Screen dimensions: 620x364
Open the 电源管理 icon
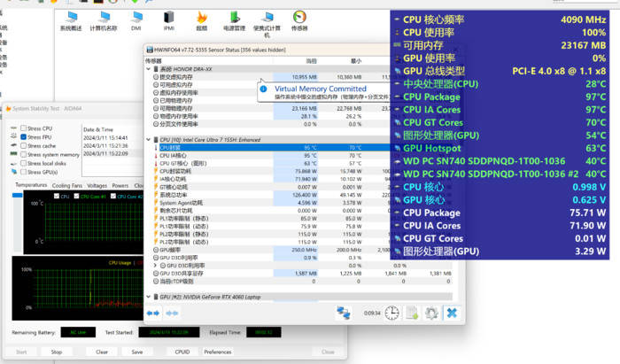point(234,20)
